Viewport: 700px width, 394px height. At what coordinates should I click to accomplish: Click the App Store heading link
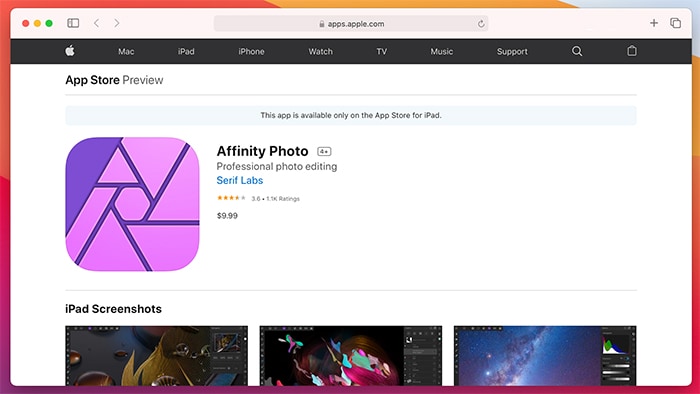point(92,80)
